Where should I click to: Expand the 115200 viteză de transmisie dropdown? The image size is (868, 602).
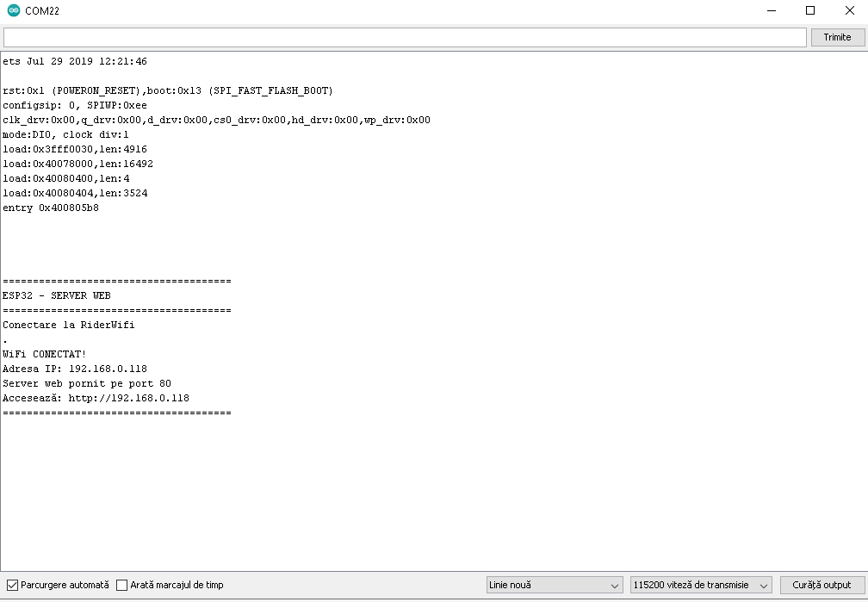click(x=700, y=585)
